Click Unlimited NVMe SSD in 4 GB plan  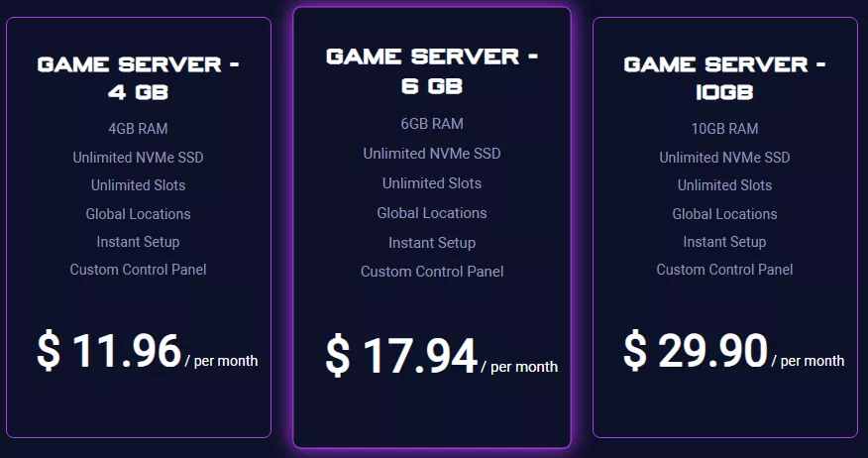point(138,158)
